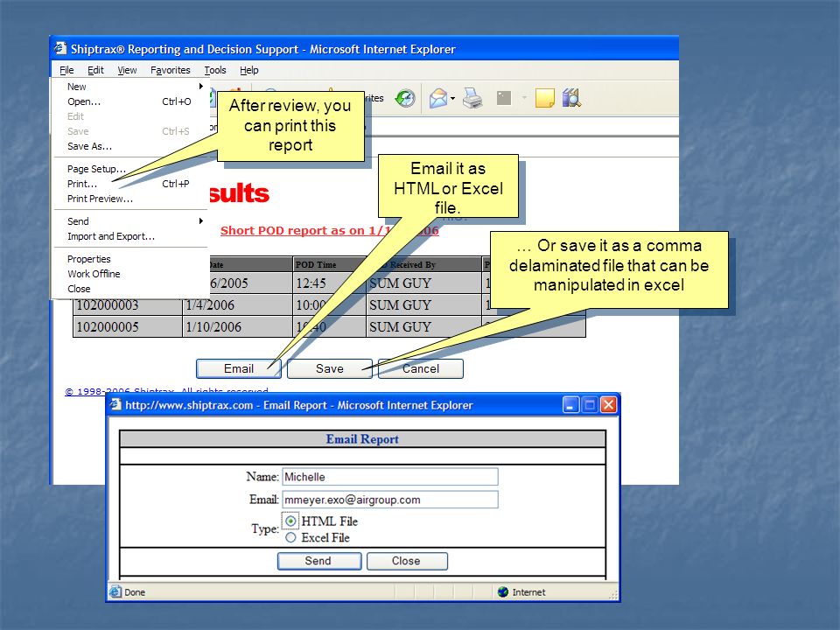Open the Mail icon's dropdown arrow
Image resolution: width=840 pixels, height=630 pixels.
click(x=452, y=99)
